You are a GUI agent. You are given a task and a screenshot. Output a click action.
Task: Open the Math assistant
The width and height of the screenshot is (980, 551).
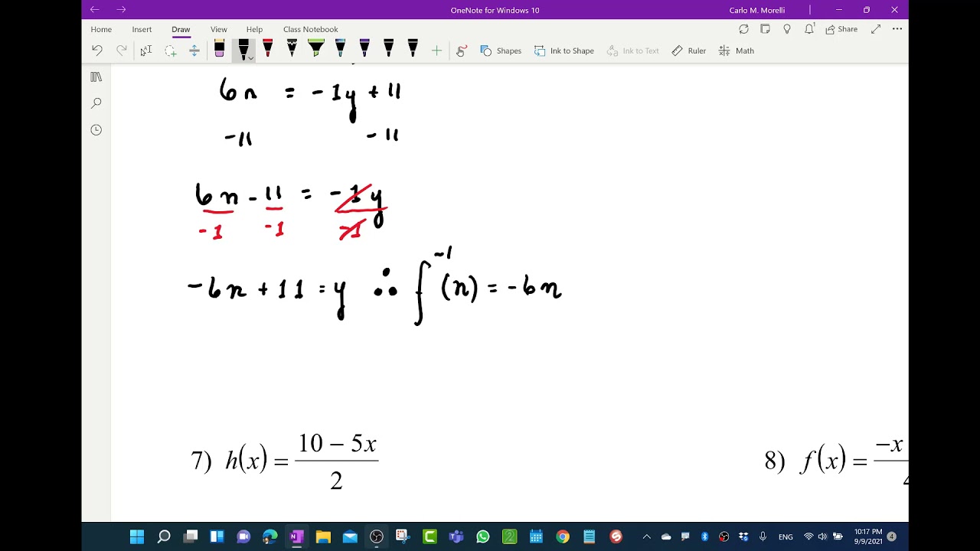pyautogui.click(x=737, y=51)
